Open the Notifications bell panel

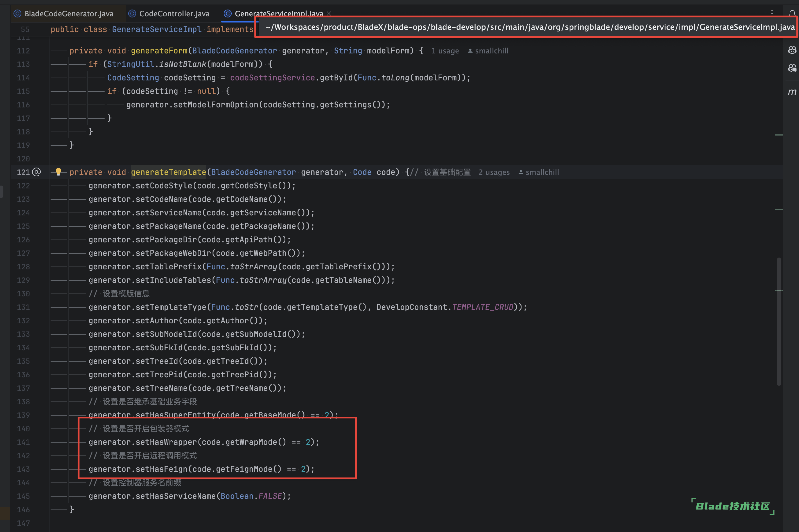tap(792, 13)
